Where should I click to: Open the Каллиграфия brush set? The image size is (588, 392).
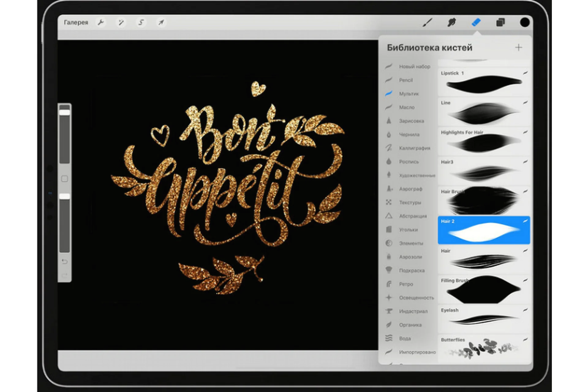pos(414,148)
